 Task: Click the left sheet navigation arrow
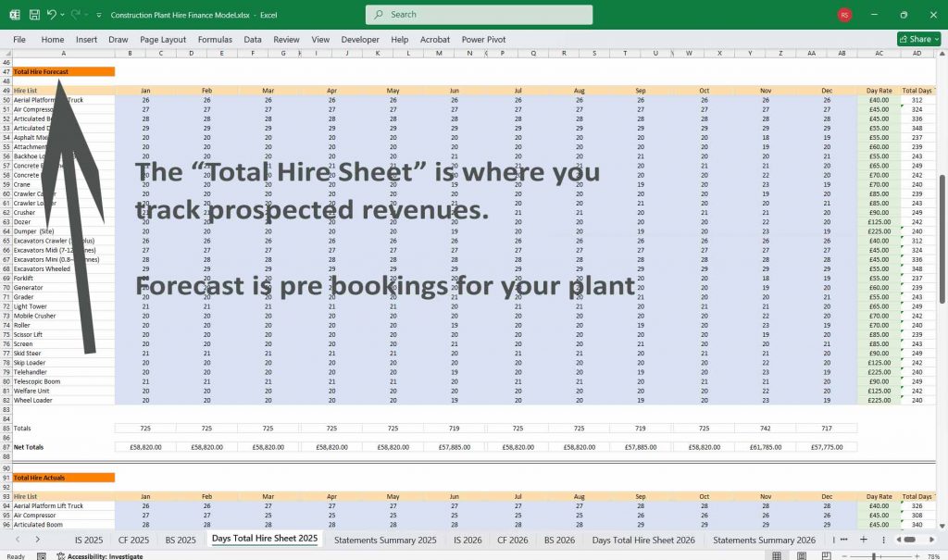[898, 539]
